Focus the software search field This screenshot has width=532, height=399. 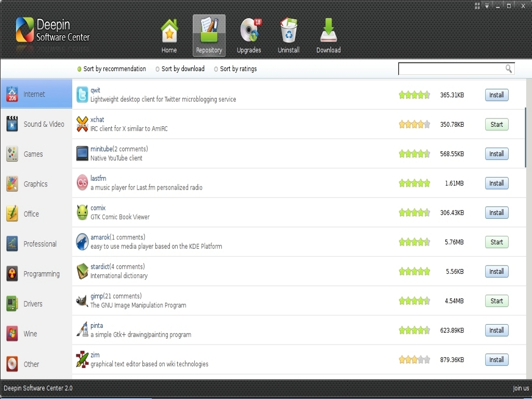tap(456, 69)
